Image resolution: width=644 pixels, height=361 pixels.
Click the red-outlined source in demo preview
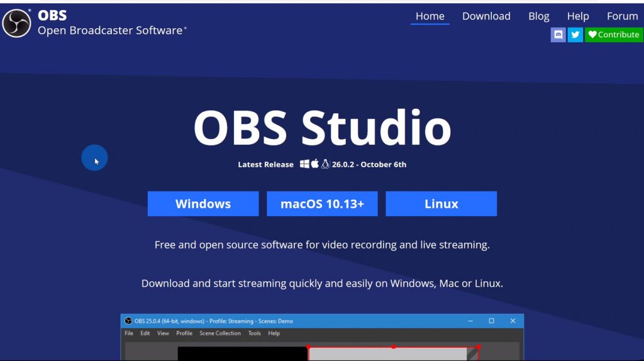click(394, 353)
